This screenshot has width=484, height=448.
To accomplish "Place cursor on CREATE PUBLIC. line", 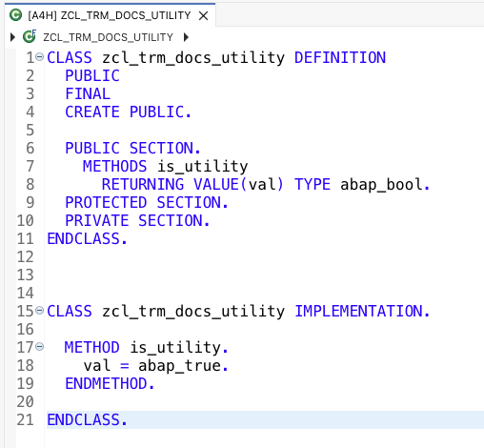I will pos(129,112).
